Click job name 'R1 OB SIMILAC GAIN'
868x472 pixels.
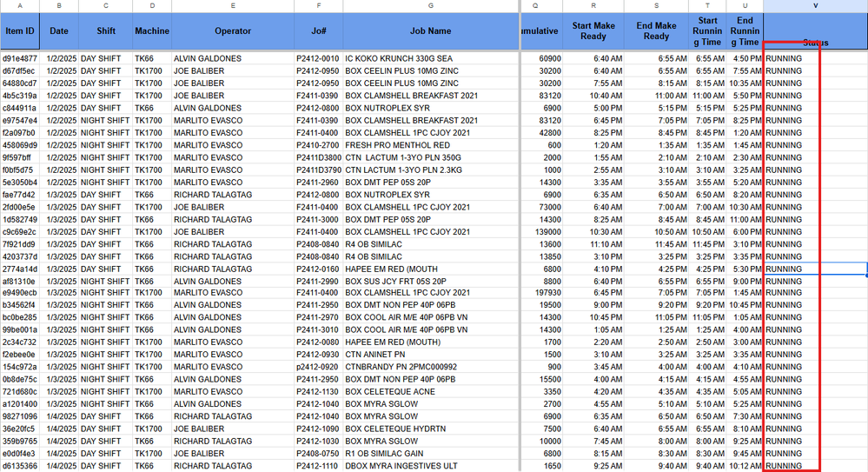tap(384, 453)
